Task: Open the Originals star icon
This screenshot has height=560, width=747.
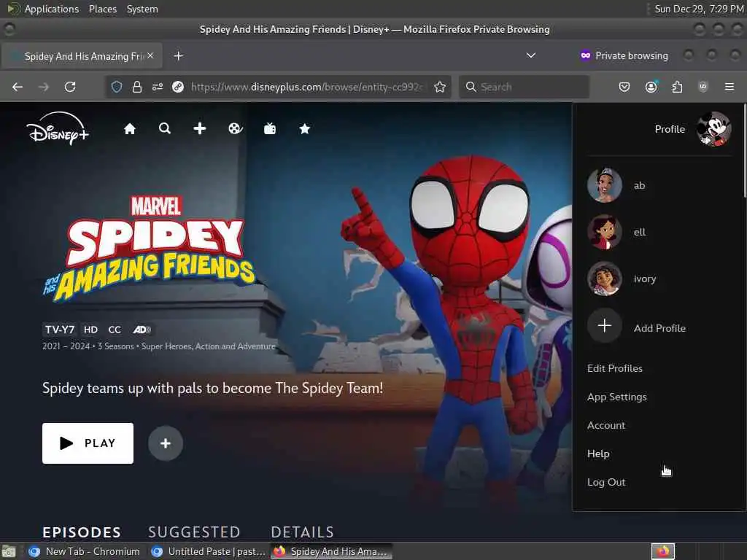Action: [x=305, y=128]
